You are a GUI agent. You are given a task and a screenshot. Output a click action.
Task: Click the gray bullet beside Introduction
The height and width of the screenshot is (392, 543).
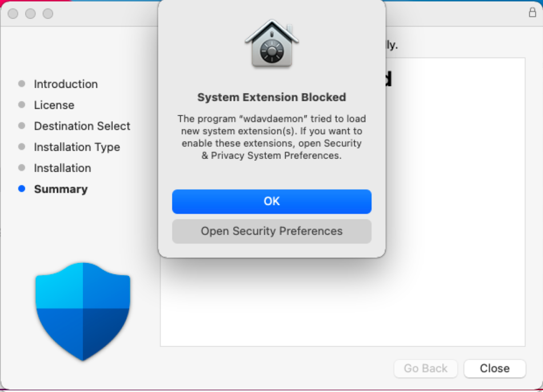22,83
